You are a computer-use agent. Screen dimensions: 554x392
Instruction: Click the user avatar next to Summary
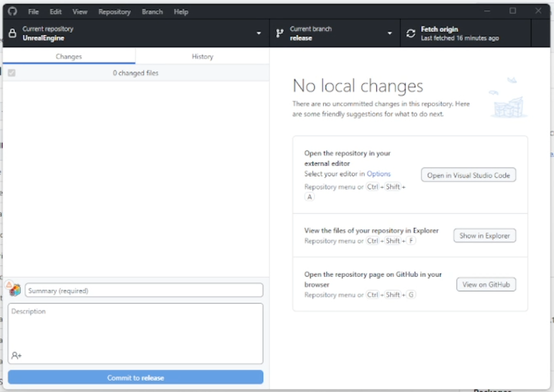click(x=15, y=290)
